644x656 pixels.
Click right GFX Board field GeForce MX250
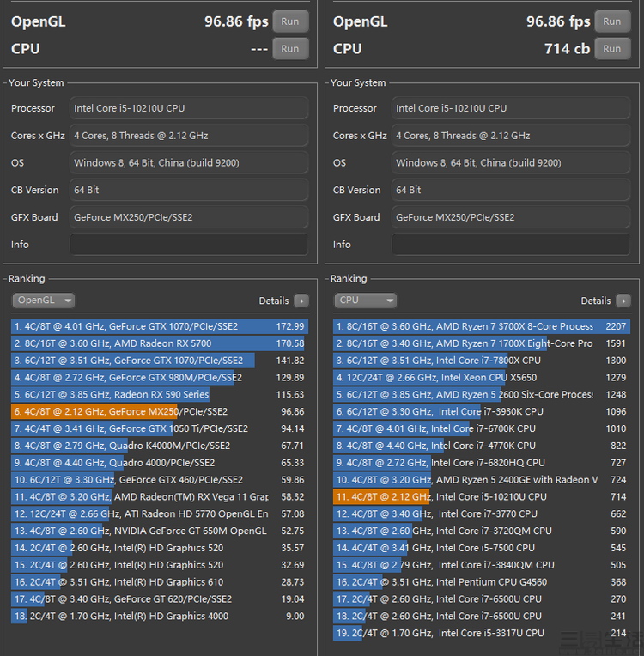pos(511,217)
